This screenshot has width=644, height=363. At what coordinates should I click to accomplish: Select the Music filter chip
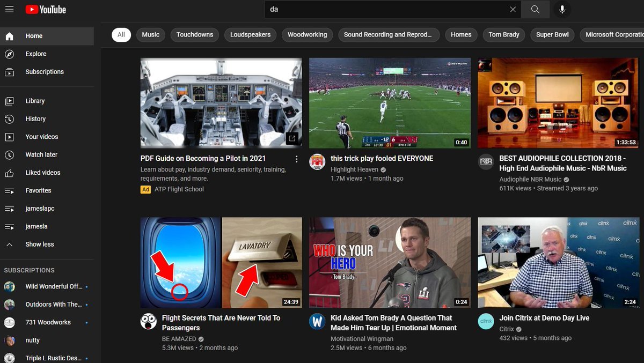pyautogui.click(x=151, y=34)
